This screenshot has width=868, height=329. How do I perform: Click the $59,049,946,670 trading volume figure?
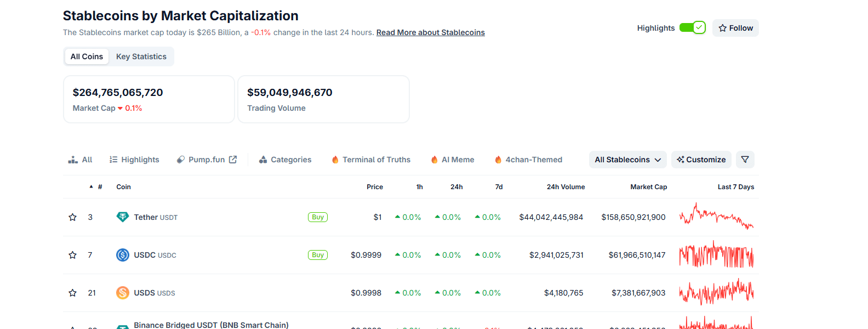pyautogui.click(x=290, y=93)
